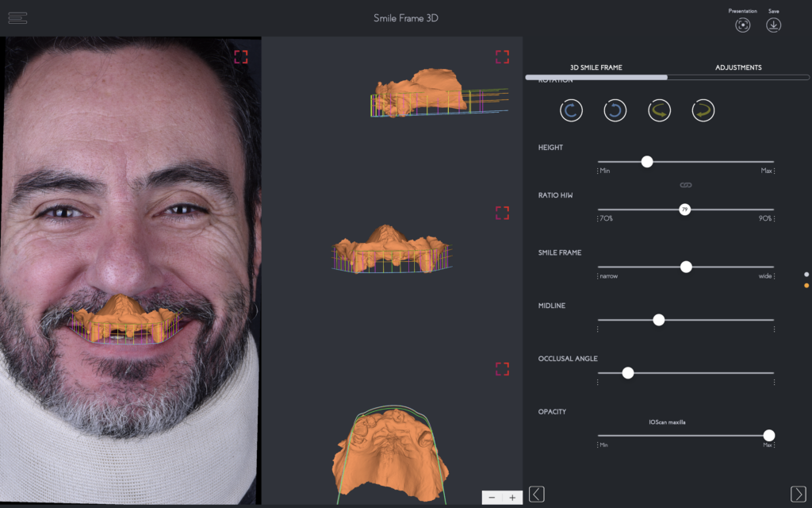Screen dimensions: 812x508
Task: Click the Smile Frame width slider handle
Action: tap(686, 267)
